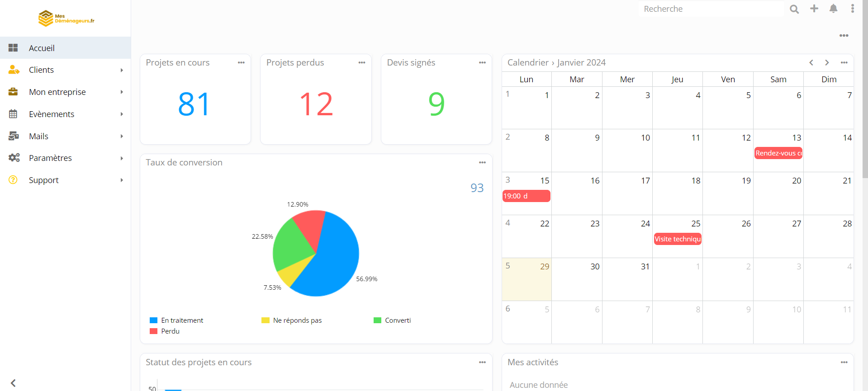This screenshot has width=868, height=391.
Task: Select Accueil in the sidebar
Action: click(x=66, y=48)
